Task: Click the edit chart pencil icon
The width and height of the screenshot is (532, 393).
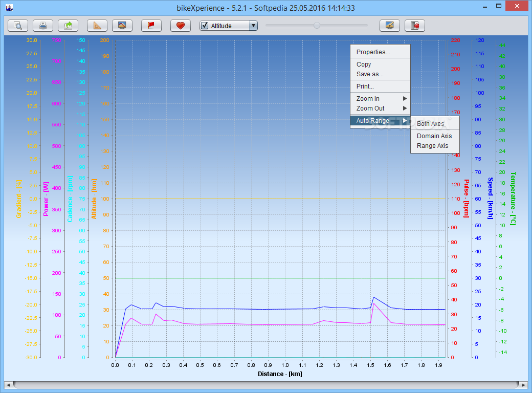Action: pos(389,26)
